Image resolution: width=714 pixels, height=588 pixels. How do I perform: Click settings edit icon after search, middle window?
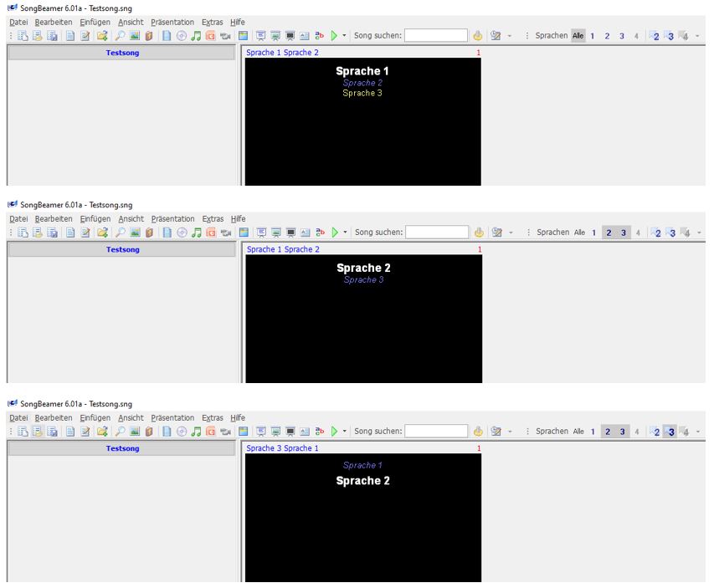(497, 233)
